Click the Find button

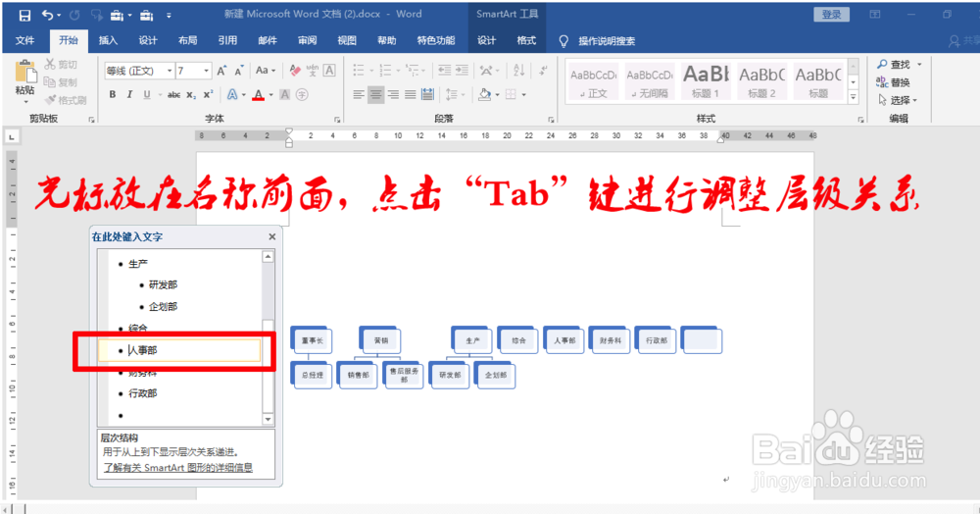pyautogui.click(x=895, y=65)
